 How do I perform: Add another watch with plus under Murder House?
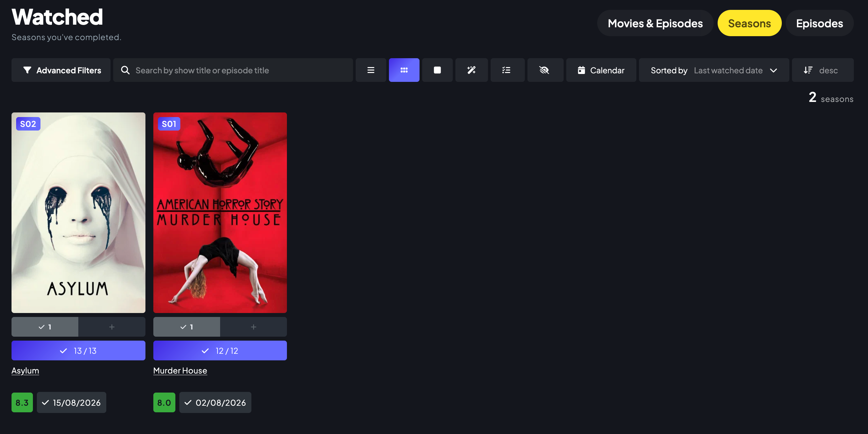click(253, 326)
